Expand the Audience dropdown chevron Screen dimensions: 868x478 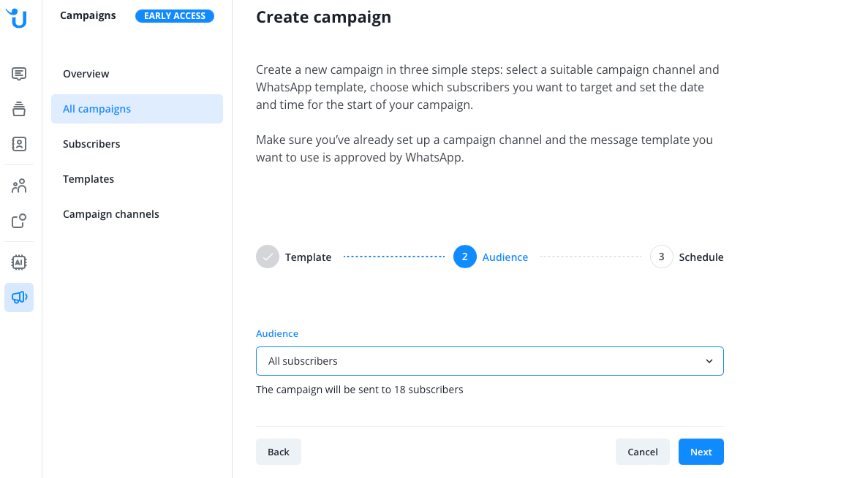[709, 361]
